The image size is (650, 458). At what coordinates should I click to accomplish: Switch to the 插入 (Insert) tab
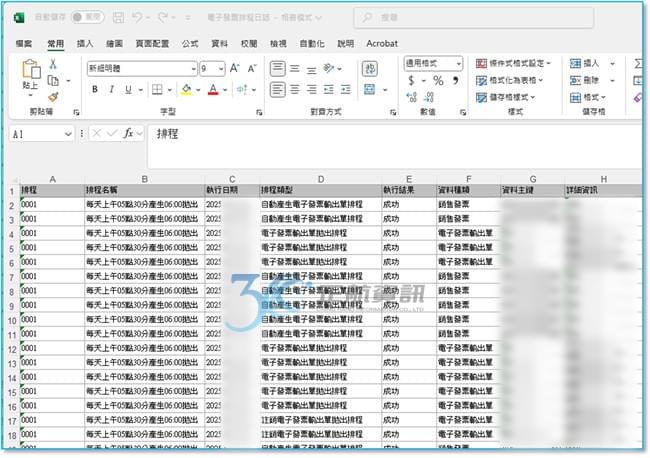coord(85,44)
